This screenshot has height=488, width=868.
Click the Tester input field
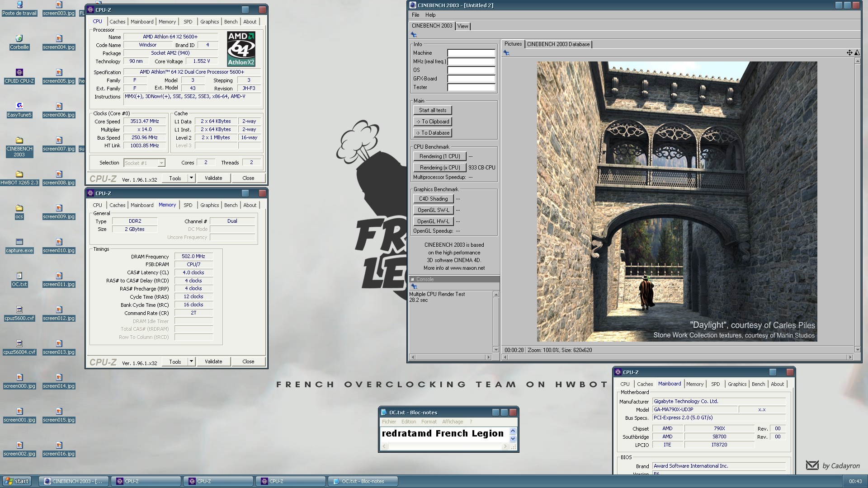pyautogui.click(x=471, y=87)
